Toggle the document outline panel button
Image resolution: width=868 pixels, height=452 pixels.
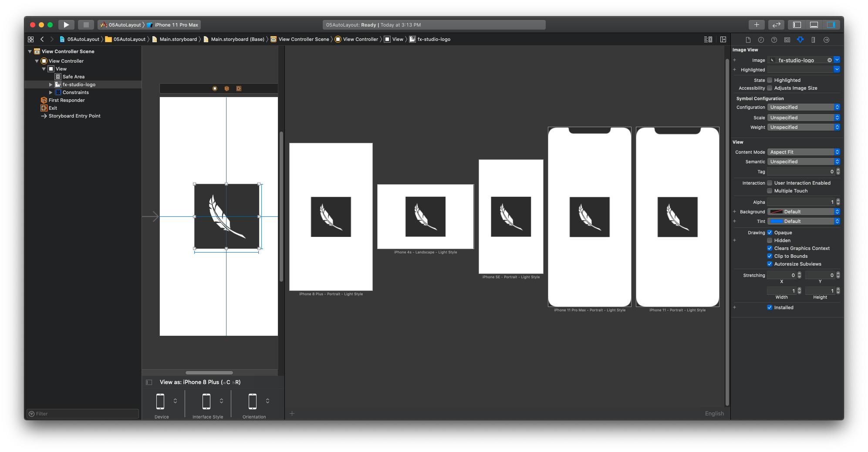(x=149, y=382)
